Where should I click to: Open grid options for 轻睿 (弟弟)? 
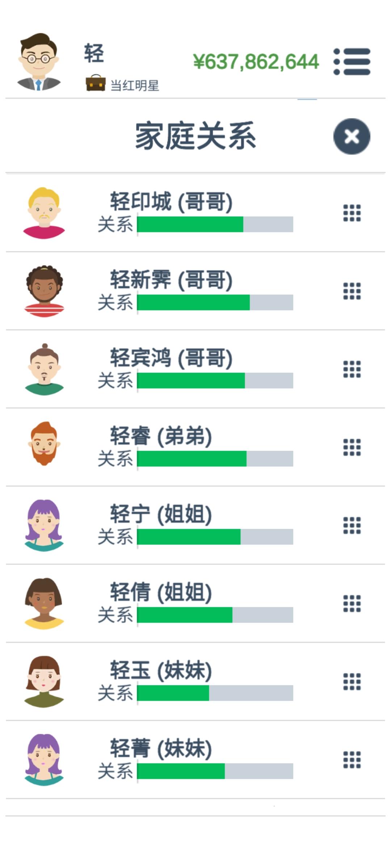coord(352,447)
